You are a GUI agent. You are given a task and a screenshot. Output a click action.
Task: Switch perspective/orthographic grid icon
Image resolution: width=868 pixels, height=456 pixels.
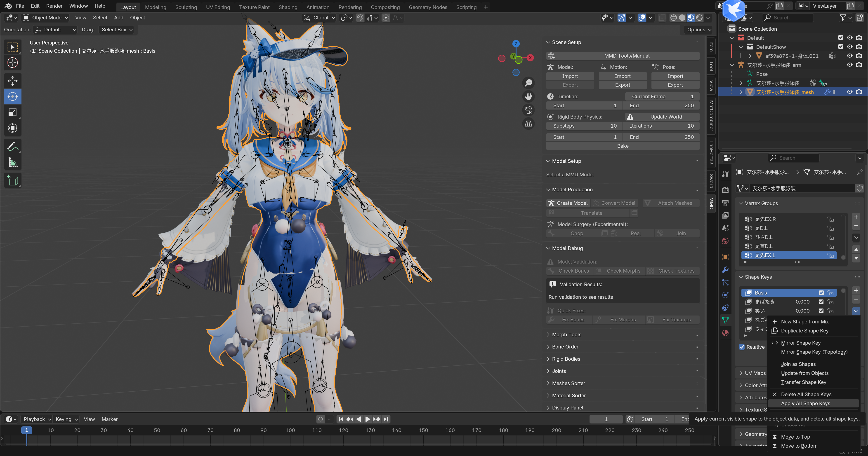(x=528, y=124)
